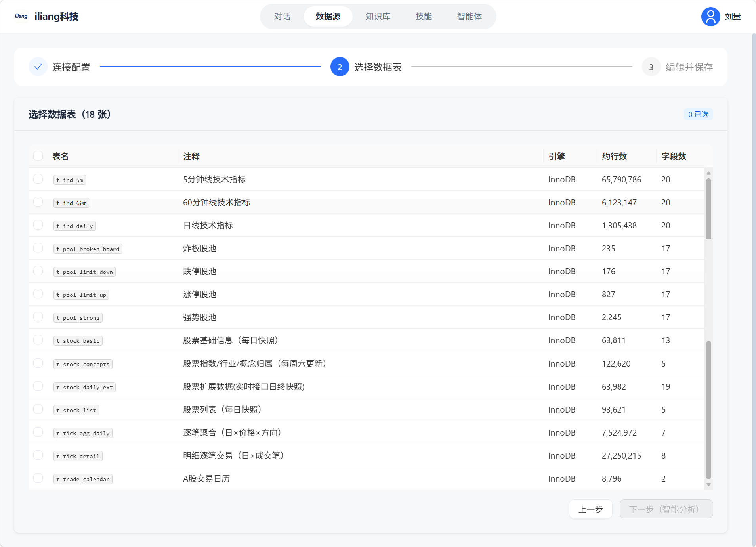The height and width of the screenshot is (547, 756).
Task: Click the 表名 column header
Action: pos(60,156)
